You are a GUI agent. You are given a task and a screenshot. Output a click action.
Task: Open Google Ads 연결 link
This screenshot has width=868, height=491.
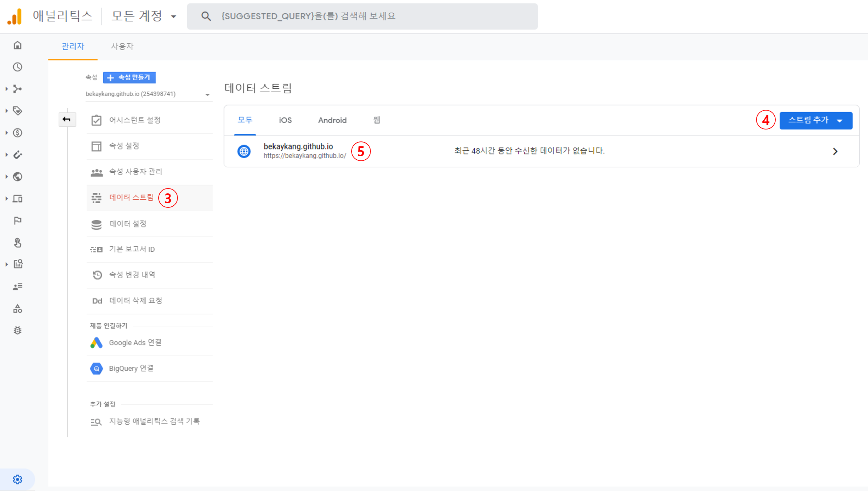(135, 343)
